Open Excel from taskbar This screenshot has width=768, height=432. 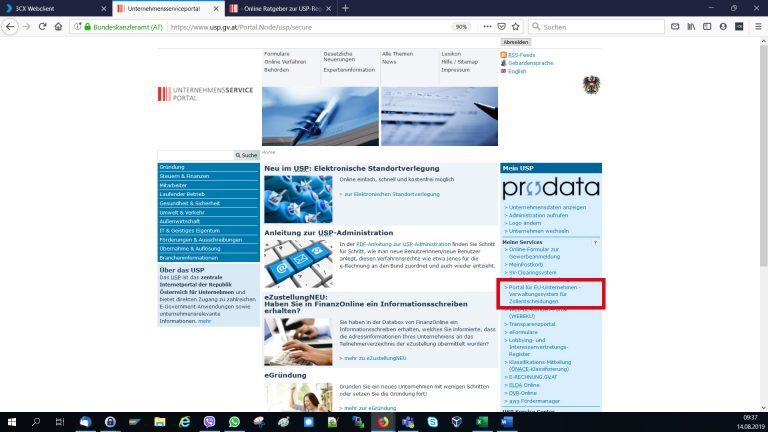482,422
